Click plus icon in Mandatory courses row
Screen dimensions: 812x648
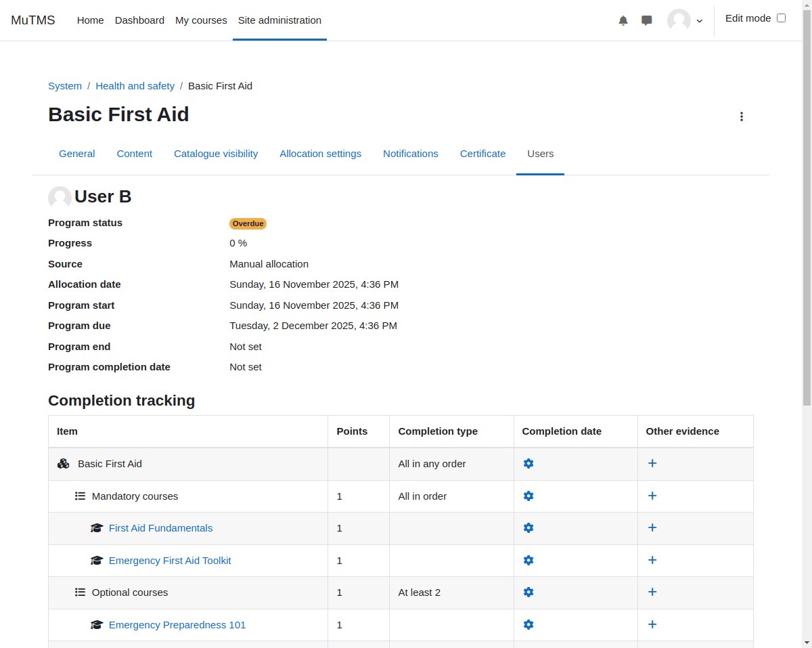click(652, 496)
